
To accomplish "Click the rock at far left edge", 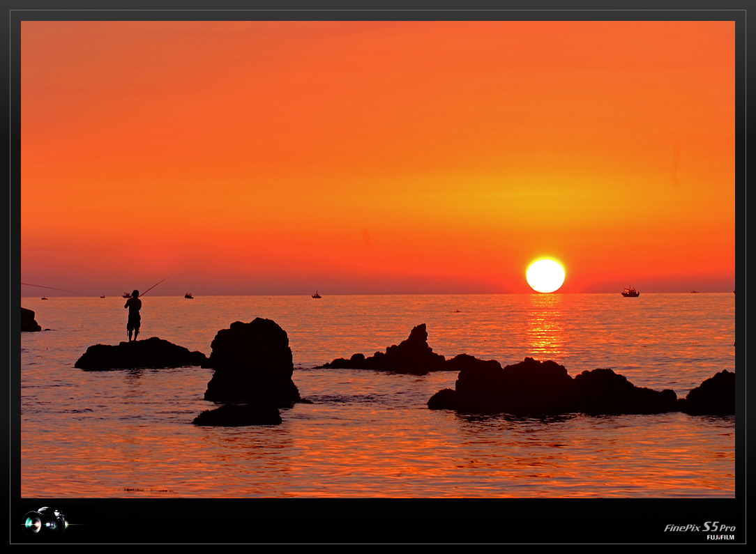I will (x=29, y=320).
